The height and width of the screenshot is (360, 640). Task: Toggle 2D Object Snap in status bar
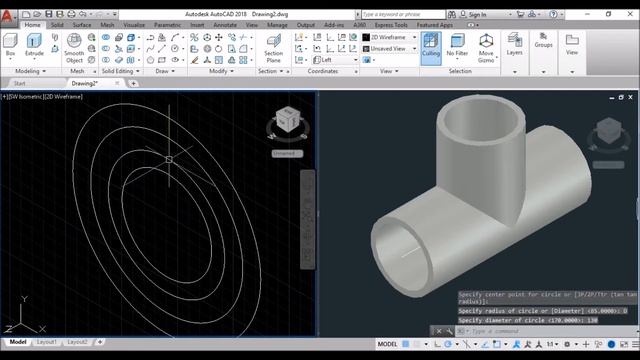tap(496, 344)
